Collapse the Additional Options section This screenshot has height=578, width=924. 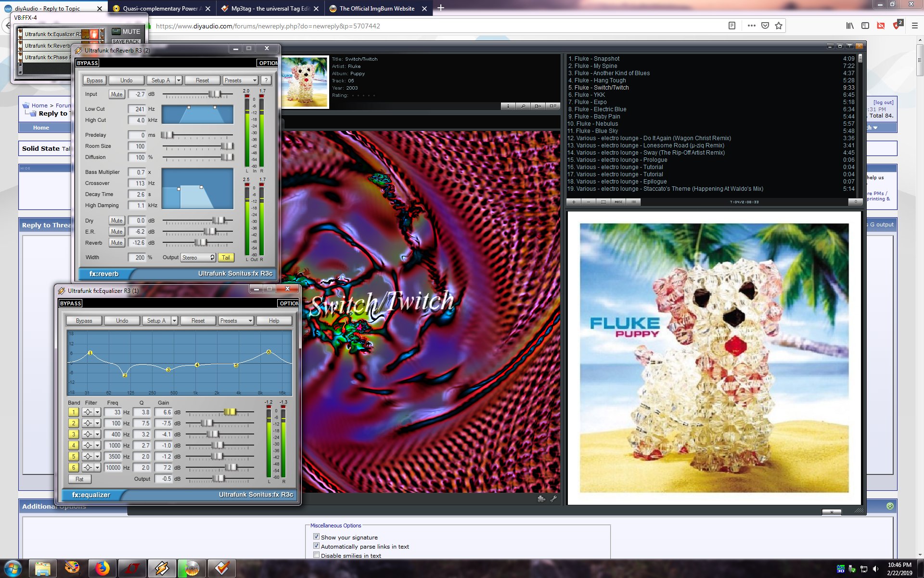click(890, 506)
